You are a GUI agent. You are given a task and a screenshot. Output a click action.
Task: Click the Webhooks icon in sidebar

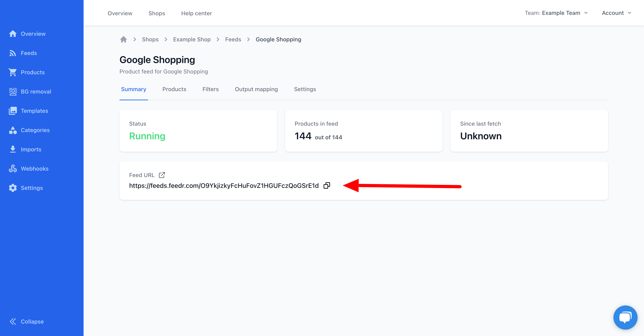click(x=13, y=168)
